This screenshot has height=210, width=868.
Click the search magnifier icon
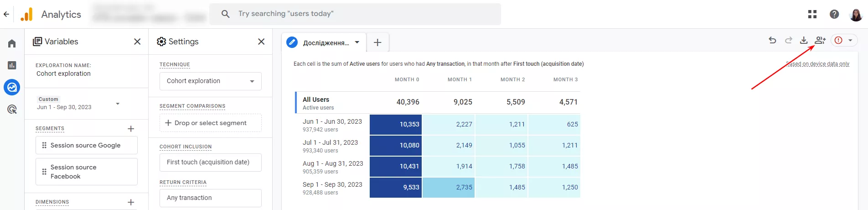pyautogui.click(x=225, y=14)
